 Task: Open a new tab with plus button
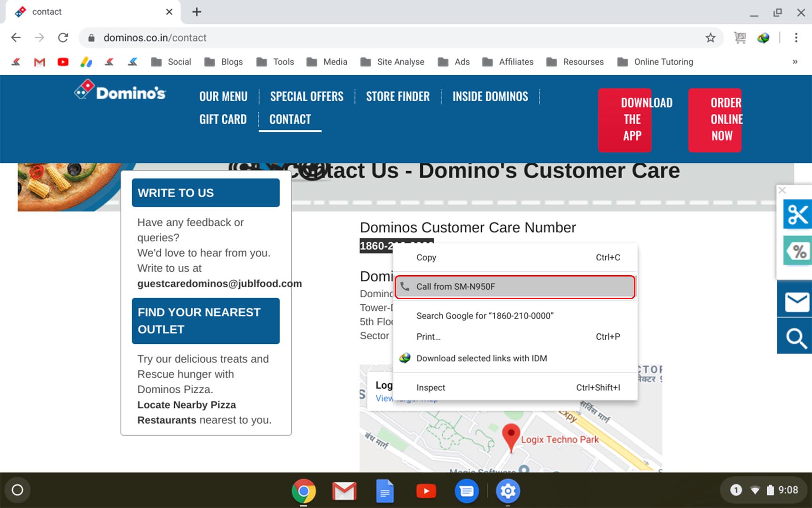(x=197, y=12)
